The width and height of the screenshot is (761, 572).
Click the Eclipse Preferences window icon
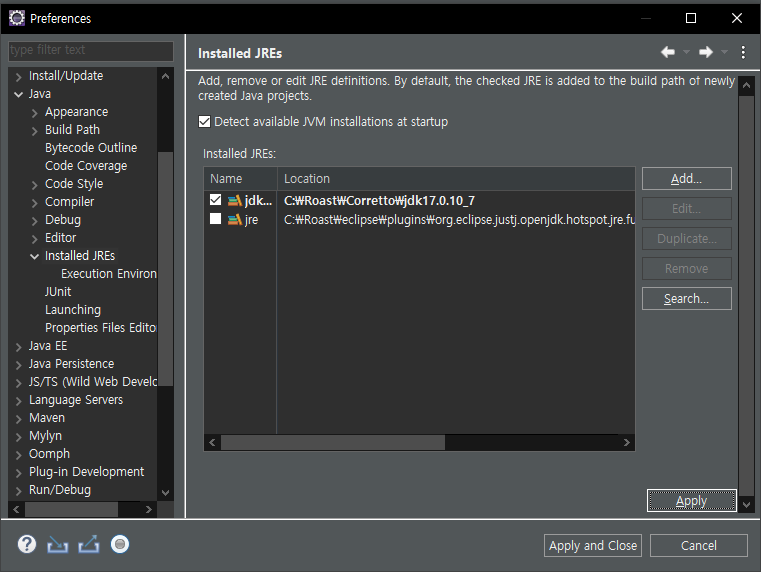[17, 18]
